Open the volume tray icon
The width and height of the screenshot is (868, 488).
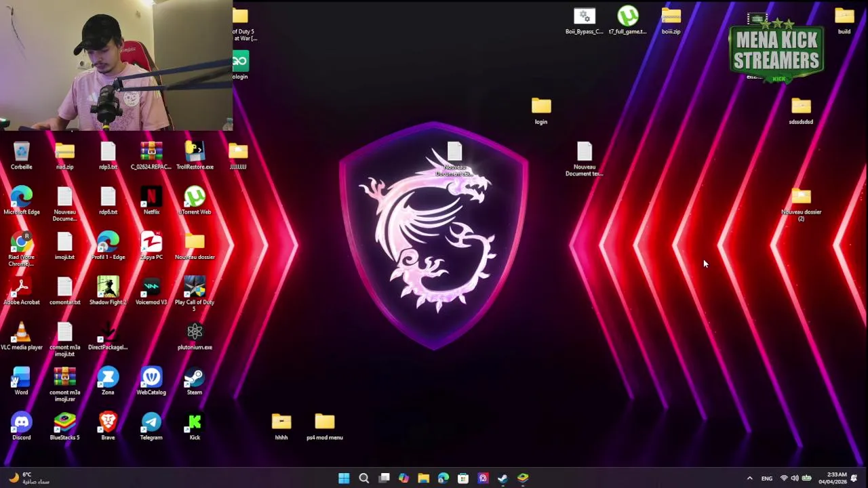tap(795, 479)
